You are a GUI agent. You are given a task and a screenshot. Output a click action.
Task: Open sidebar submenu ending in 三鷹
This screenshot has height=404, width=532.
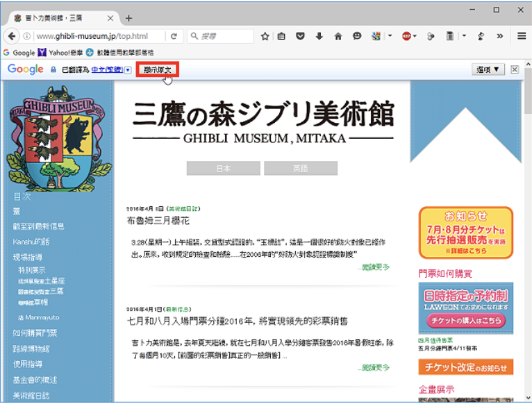click(41, 292)
